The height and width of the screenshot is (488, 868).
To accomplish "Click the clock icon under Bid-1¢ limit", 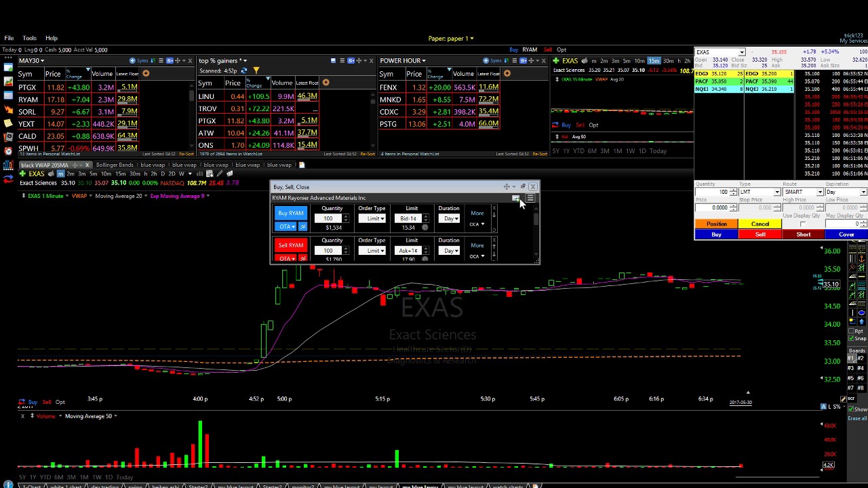I will click(x=425, y=227).
